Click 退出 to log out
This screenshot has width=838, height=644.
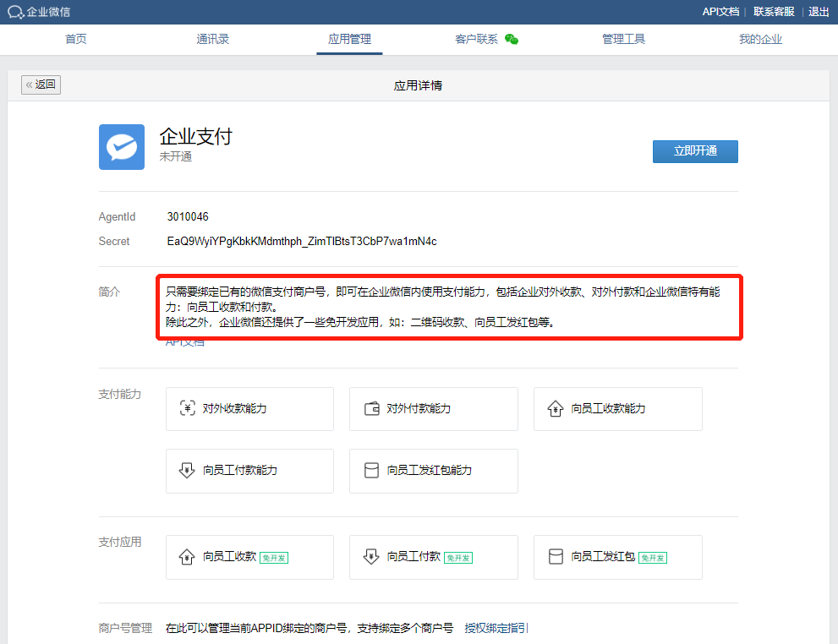click(819, 12)
